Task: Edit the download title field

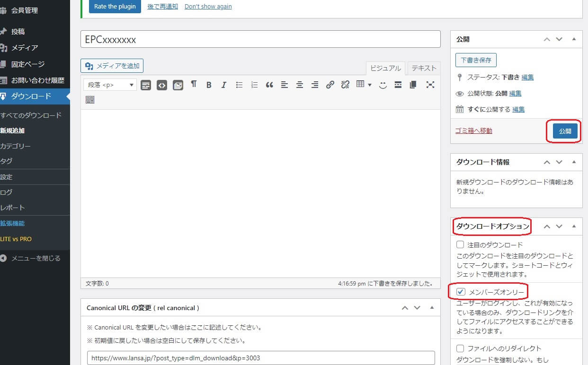Action: 260,39
